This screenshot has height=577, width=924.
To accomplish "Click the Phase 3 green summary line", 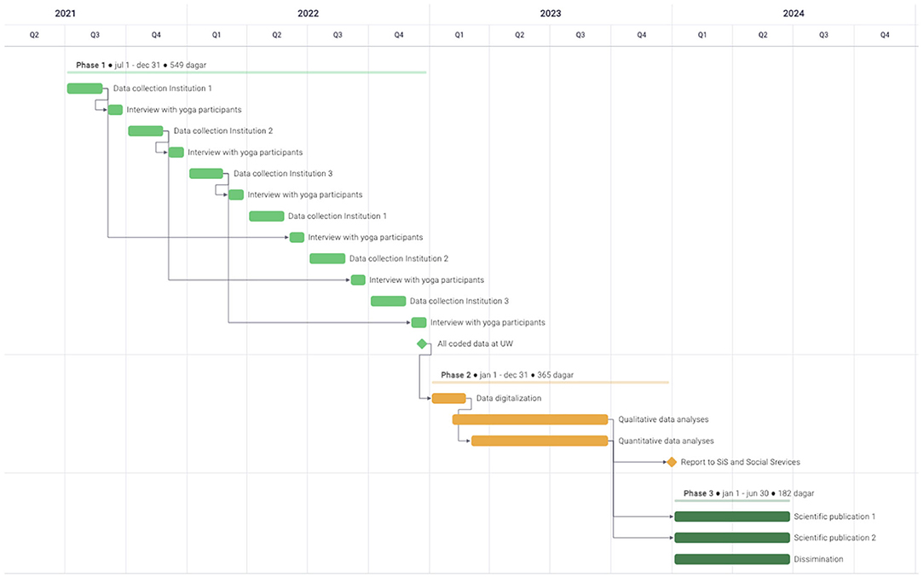I will (x=732, y=501).
